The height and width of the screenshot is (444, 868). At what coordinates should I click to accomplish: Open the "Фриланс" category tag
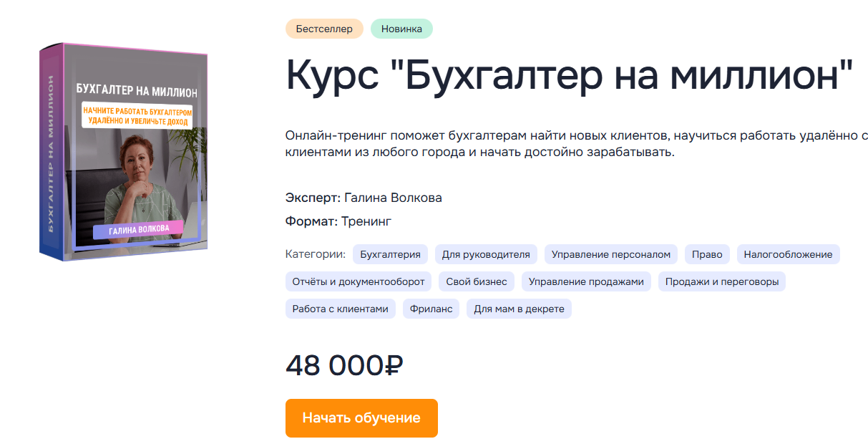click(x=431, y=309)
